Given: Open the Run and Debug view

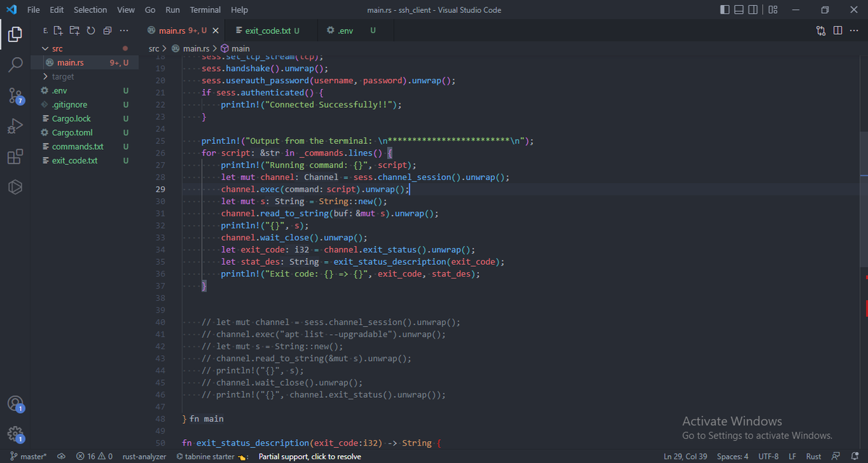Looking at the screenshot, I should point(15,126).
